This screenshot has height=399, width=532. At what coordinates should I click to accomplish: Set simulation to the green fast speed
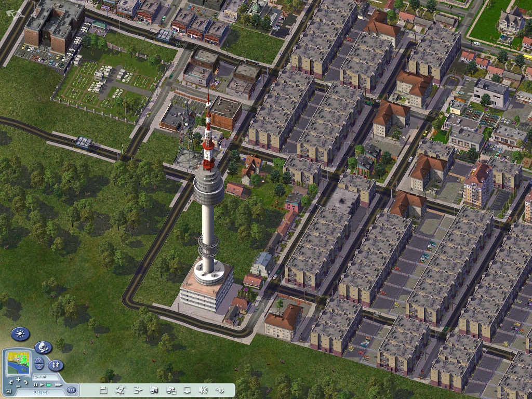[49, 385]
